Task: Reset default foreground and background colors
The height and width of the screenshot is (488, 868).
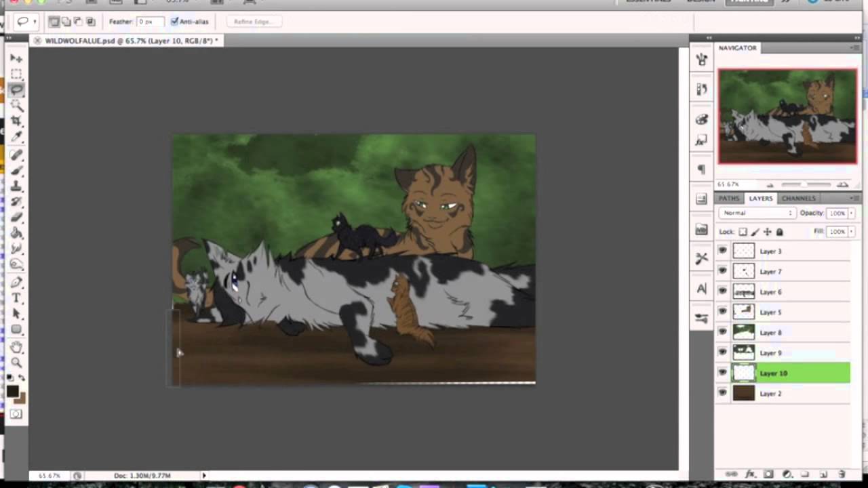Action: (10, 378)
